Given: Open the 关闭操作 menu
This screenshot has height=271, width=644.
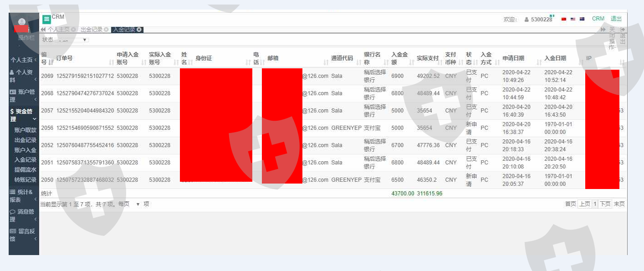Looking at the screenshot, I should [612, 38].
